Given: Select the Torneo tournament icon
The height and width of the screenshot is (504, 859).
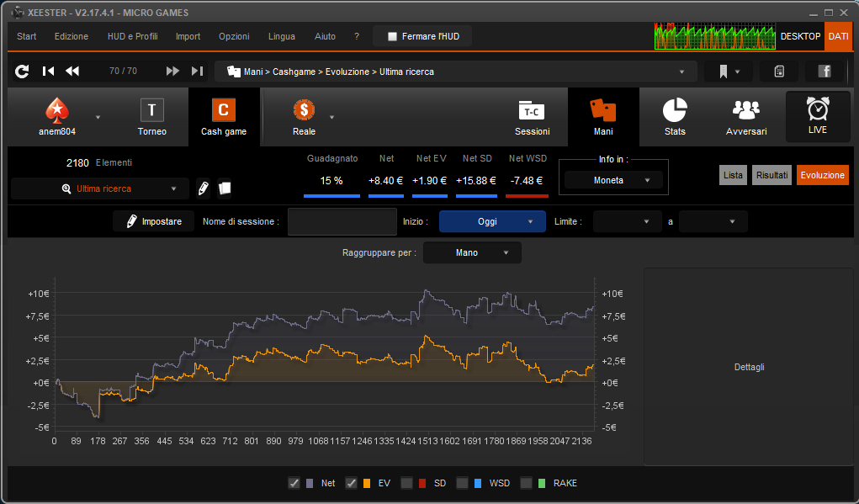Looking at the screenshot, I should pyautogui.click(x=151, y=110).
